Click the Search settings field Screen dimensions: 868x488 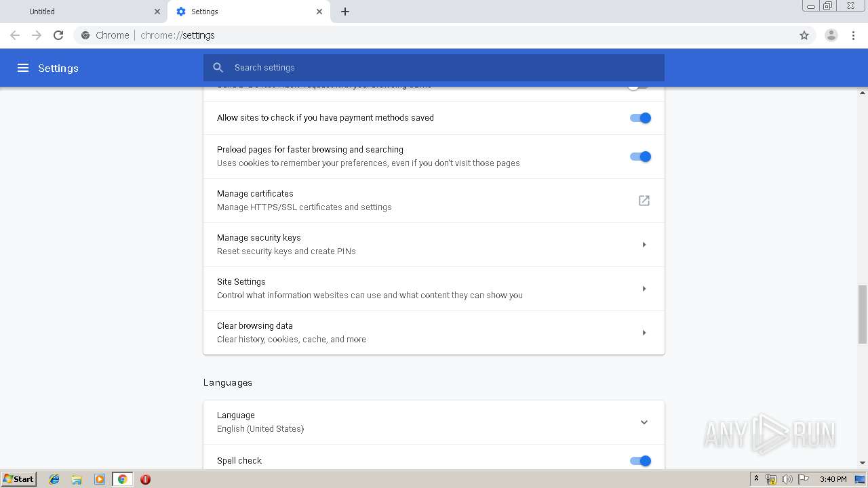tap(434, 68)
